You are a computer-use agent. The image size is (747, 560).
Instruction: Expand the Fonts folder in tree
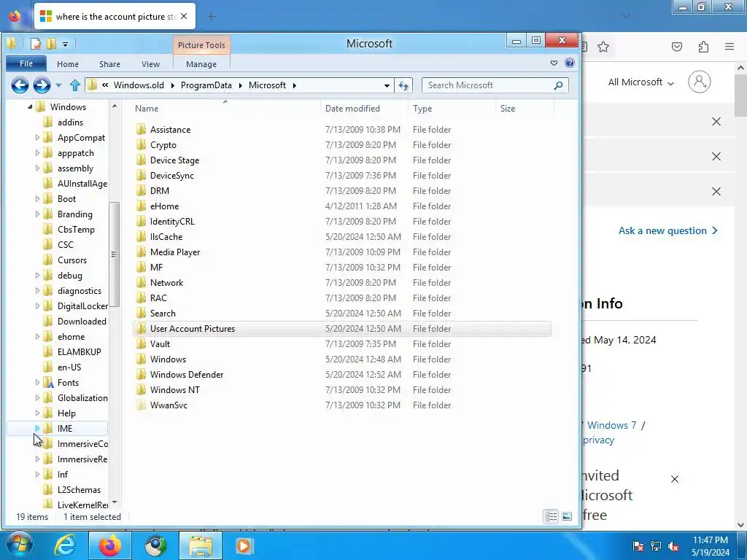37,382
